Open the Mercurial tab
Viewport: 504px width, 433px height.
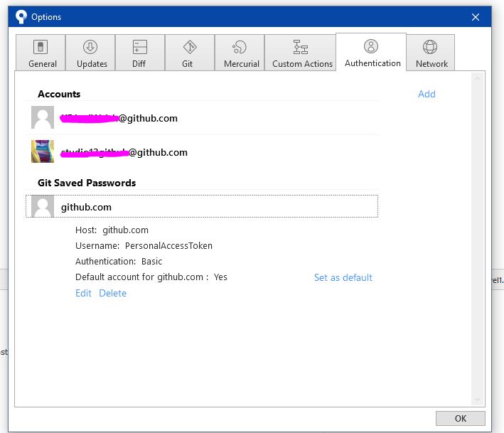[x=240, y=53]
